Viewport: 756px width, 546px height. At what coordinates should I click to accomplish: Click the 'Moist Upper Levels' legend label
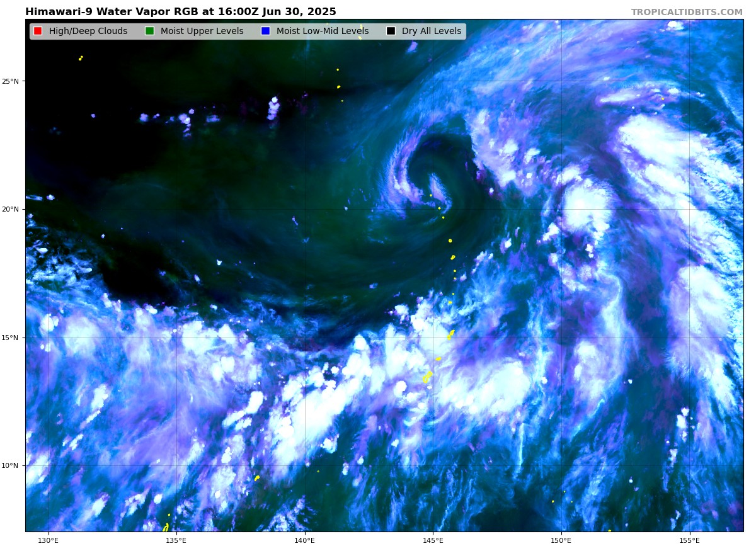coord(202,31)
